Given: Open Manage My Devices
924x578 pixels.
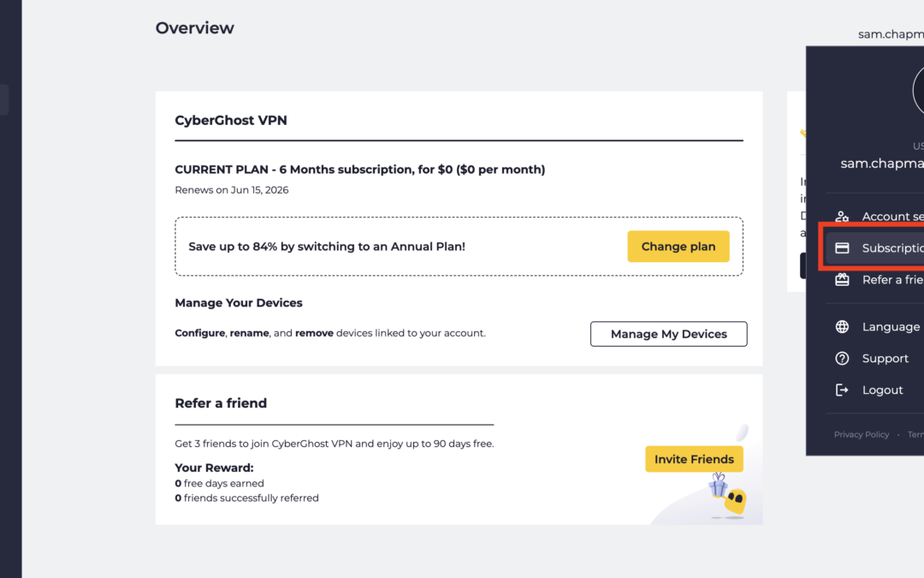Looking at the screenshot, I should (668, 334).
